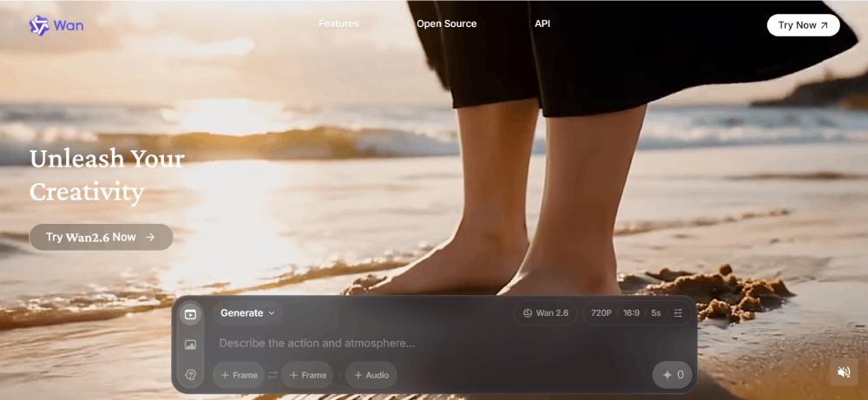Select the video generation mode icon
Viewport: 868px width, 400px height.
pyautogui.click(x=190, y=314)
